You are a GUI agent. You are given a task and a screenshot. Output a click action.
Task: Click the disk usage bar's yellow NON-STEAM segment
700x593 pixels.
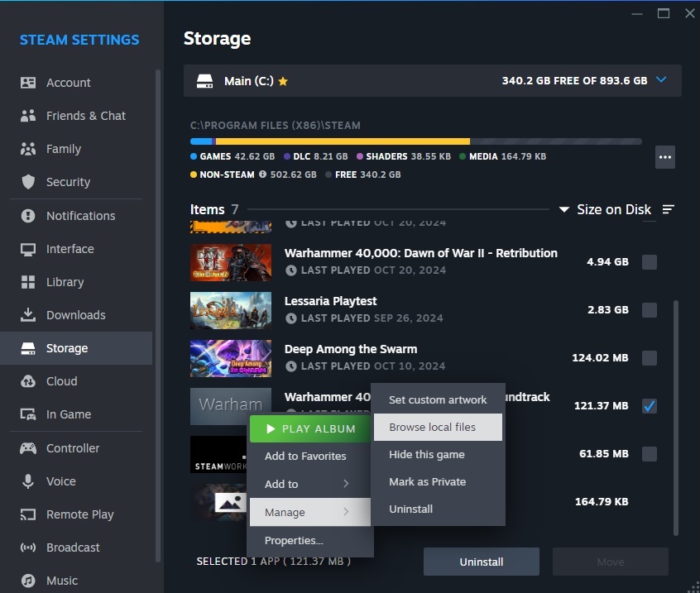343,141
